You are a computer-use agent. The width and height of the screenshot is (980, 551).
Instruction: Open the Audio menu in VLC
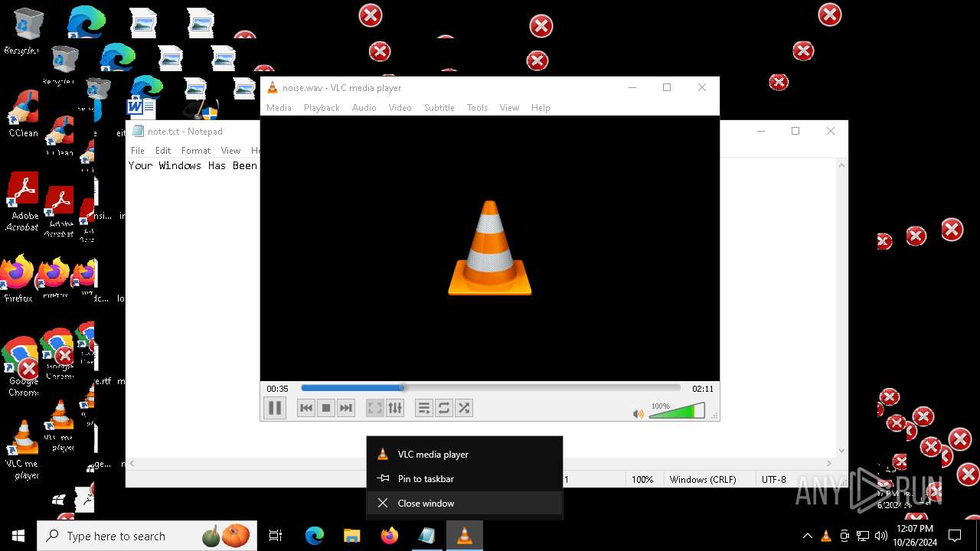click(x=364, y=108)
